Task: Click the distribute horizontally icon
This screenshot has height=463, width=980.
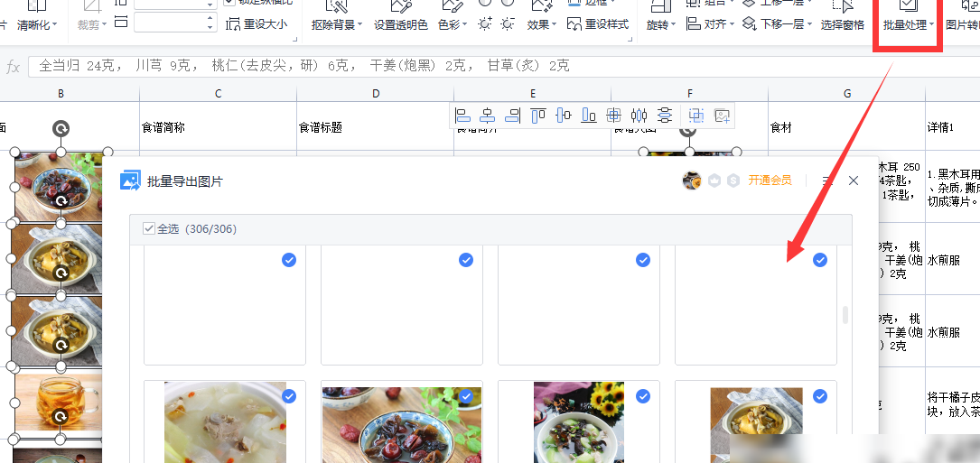Action: click(x=639, y=115)
